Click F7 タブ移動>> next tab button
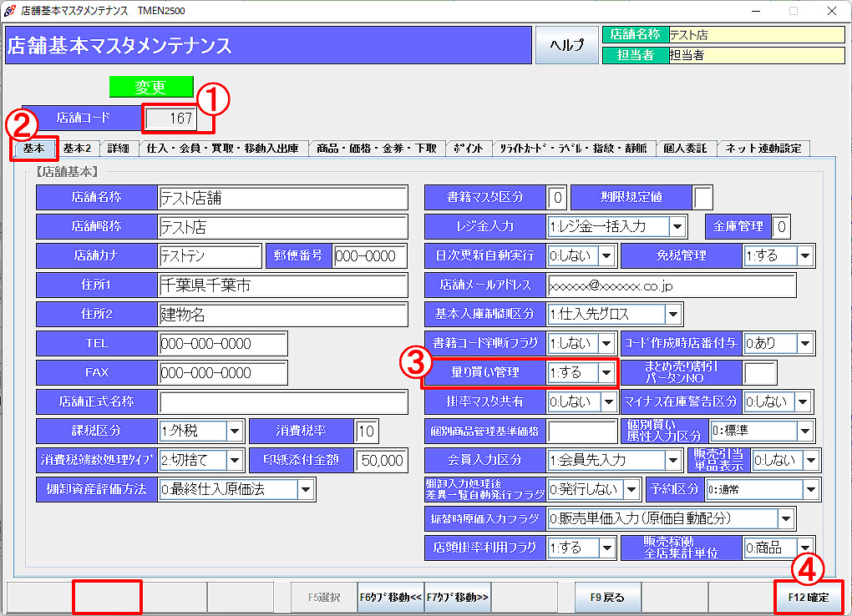The height and width of the screenshot is (616, 852). click(x=458, y=598)
